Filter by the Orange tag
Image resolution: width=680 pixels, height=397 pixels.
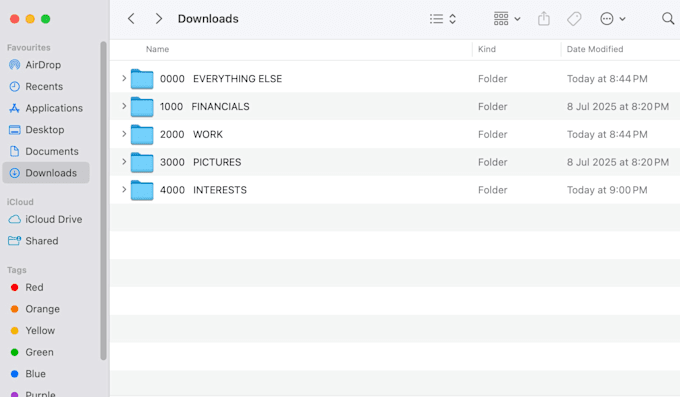tap(46, 309)
